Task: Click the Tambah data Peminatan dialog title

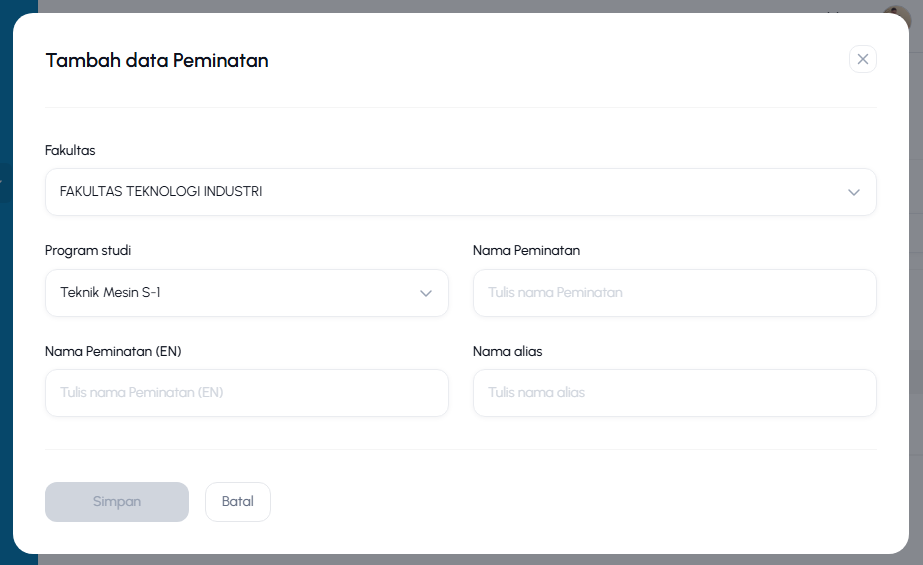Action: [157, 61]
